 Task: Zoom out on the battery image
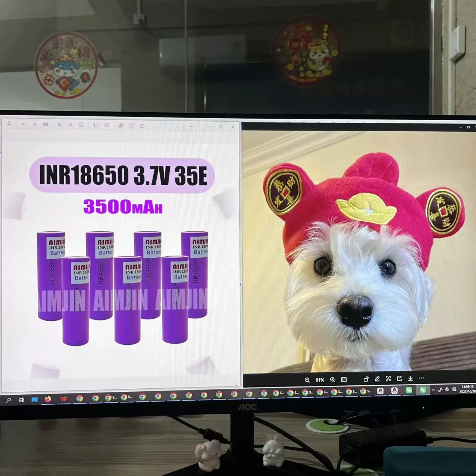coord(71,125)
